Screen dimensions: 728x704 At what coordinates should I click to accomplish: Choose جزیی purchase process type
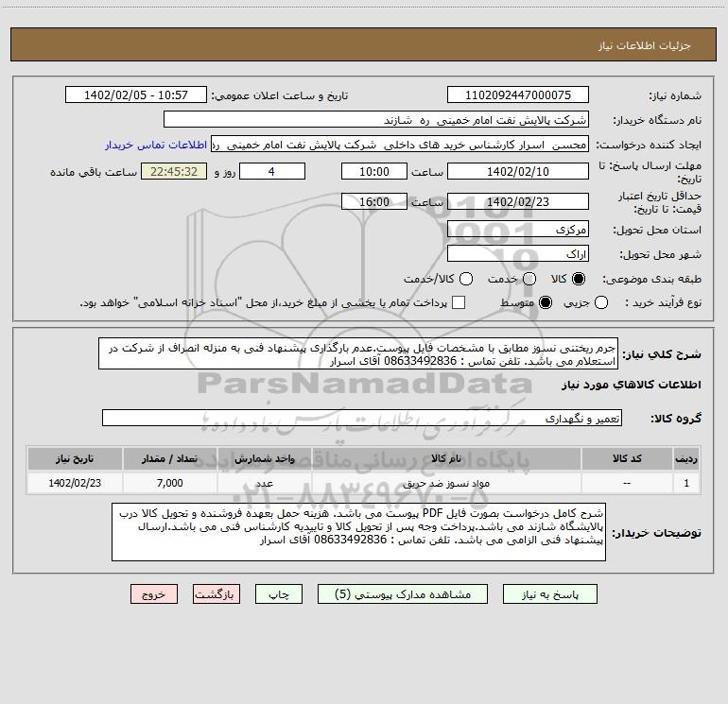pos(600,302)
